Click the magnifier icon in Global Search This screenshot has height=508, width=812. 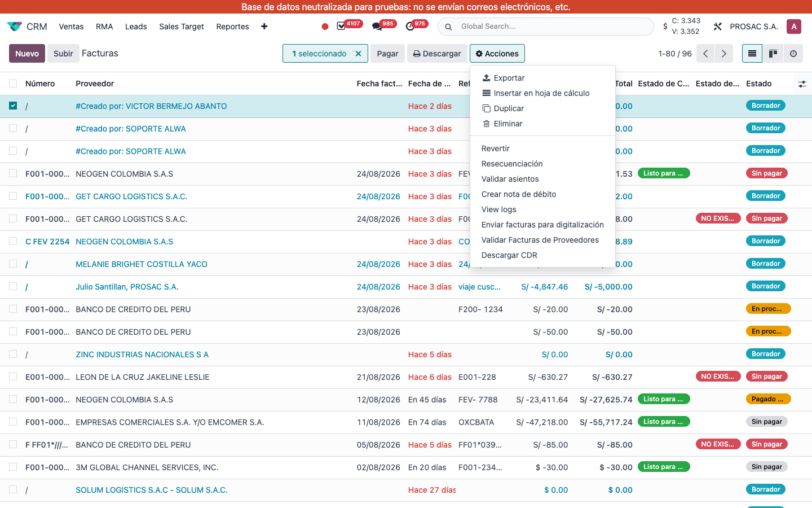(x=448, y=27)
